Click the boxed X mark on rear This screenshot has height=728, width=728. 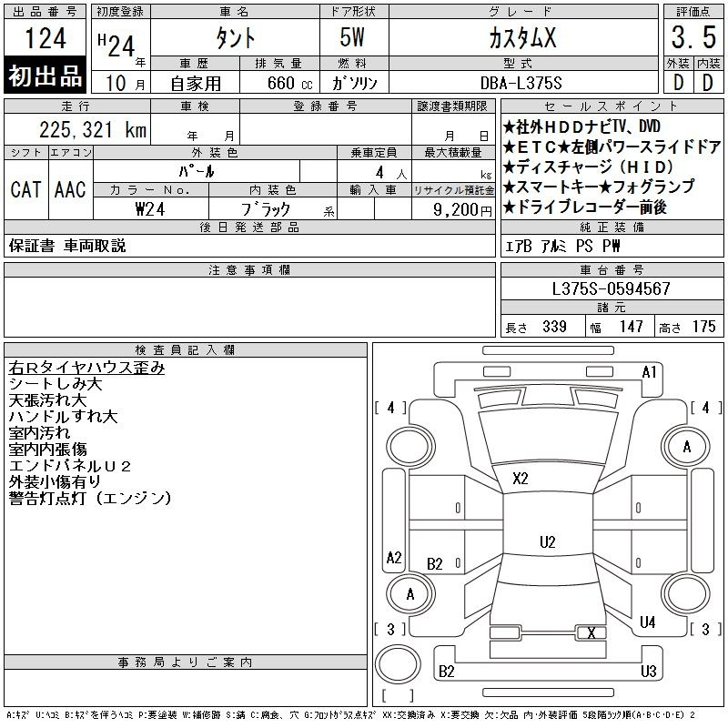[591, 633]
